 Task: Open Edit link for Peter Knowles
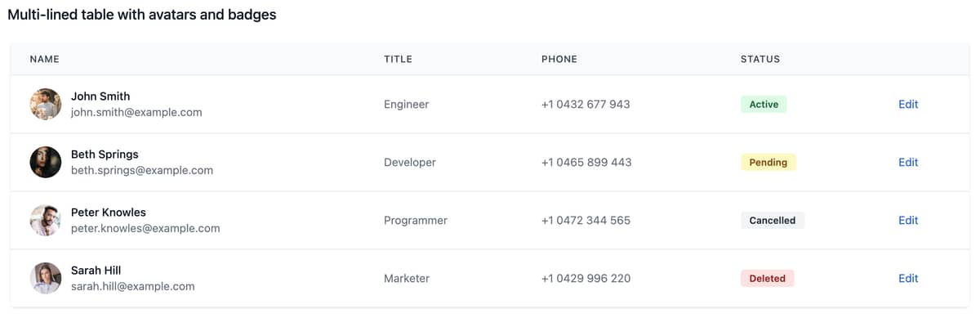point(908,220)
